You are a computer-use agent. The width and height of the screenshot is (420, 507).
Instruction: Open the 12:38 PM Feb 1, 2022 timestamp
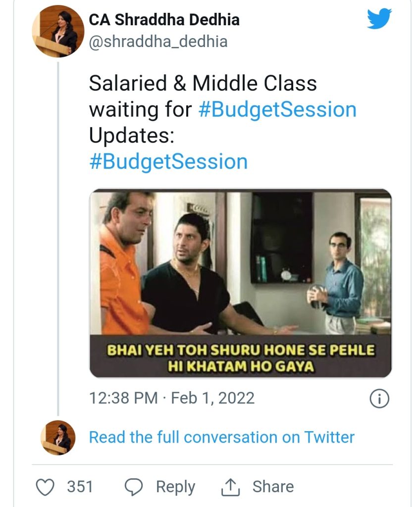[171, 398]
